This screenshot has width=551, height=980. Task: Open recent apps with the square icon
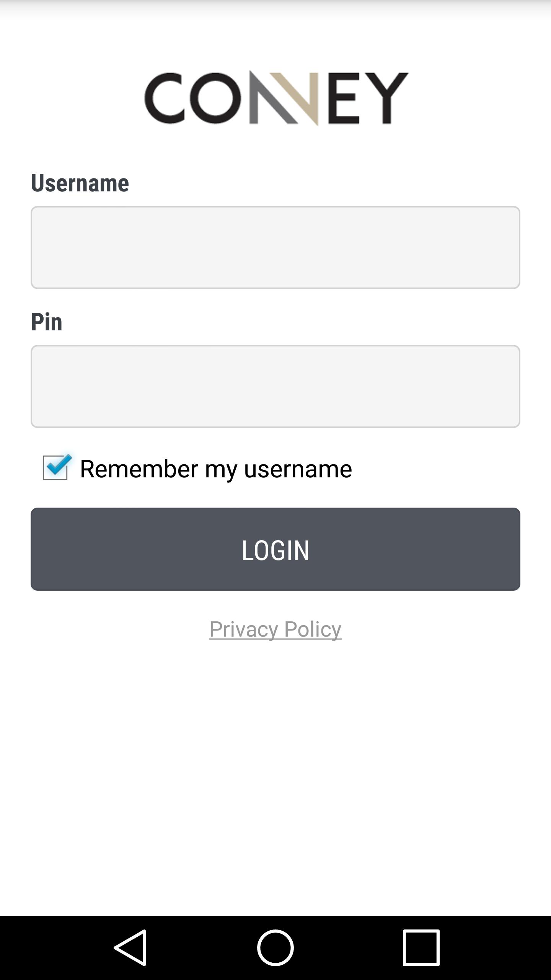(421, 948)
